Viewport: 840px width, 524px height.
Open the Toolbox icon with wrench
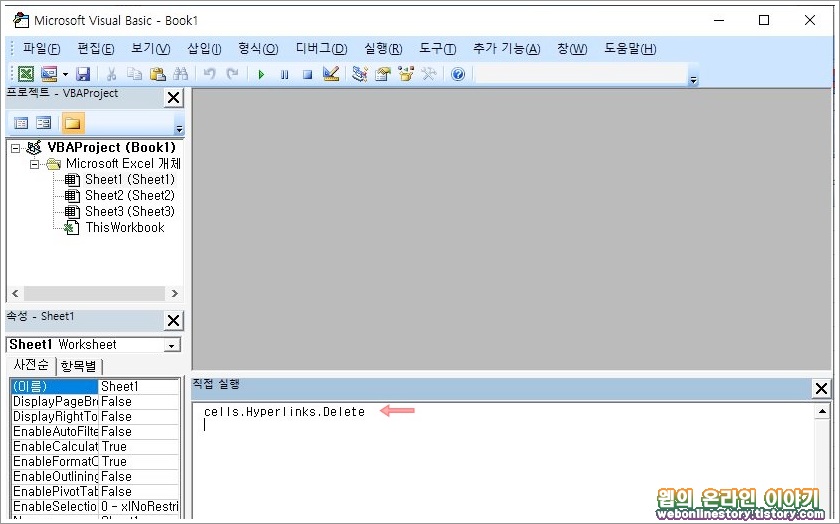[x=429, y=74]
